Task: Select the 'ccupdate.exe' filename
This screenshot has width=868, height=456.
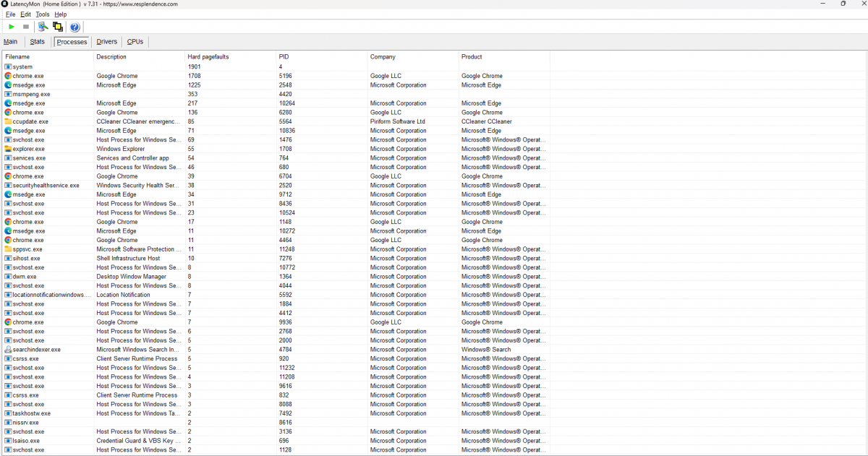Action: [x=30, y=121]
